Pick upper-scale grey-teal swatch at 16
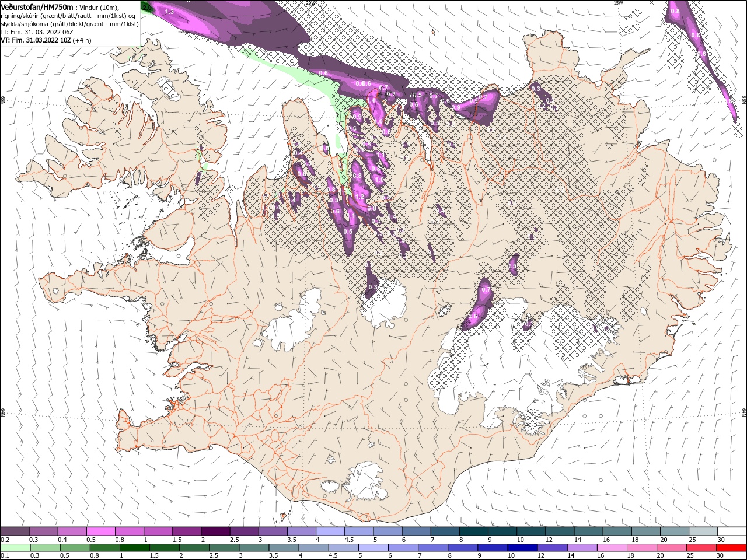The height and width of the screenshot is (560, 747). pos(617,531)
